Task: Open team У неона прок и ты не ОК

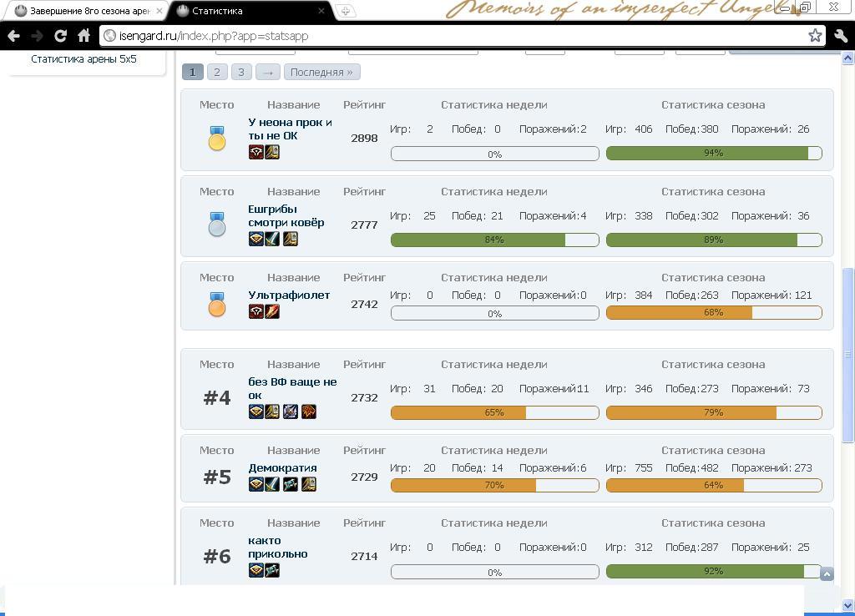Action: (x=290, y=129)
